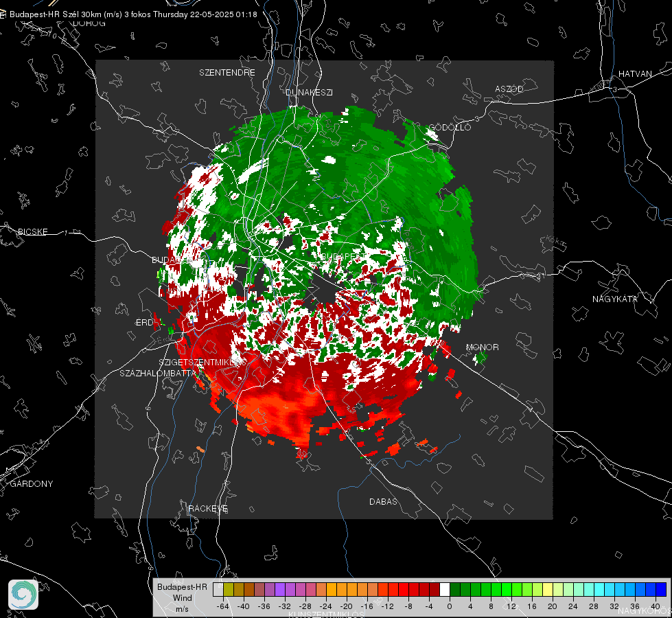Select the white zero-velocity legend swatch
Screen dimensions: 672x618
tap(445, 589)
